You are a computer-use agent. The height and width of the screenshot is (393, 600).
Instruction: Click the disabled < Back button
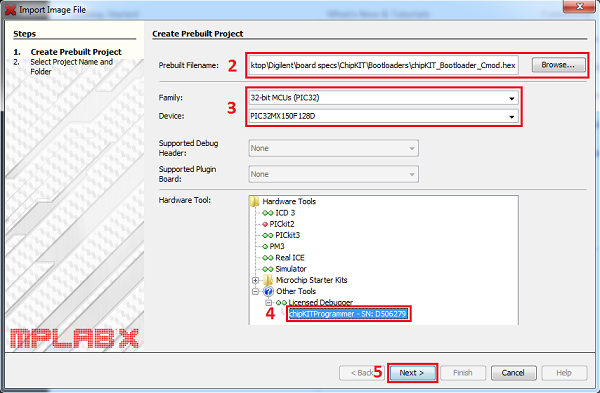[362, 373]
